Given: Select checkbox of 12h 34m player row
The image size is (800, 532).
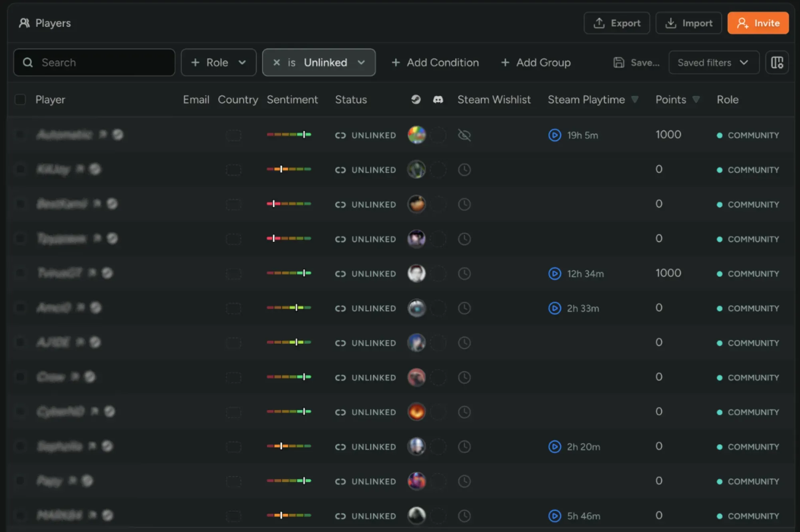Looking at the screenshot, I should (x=20, y=273).
